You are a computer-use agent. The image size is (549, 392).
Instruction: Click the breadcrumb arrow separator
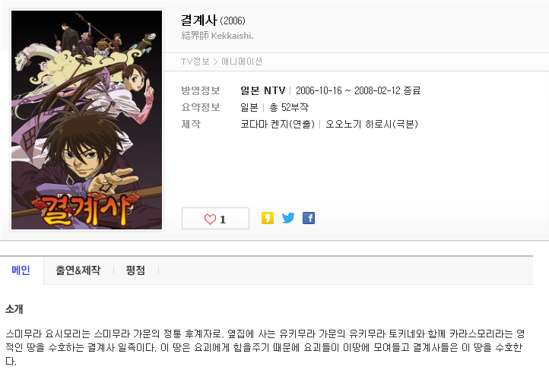215,62
